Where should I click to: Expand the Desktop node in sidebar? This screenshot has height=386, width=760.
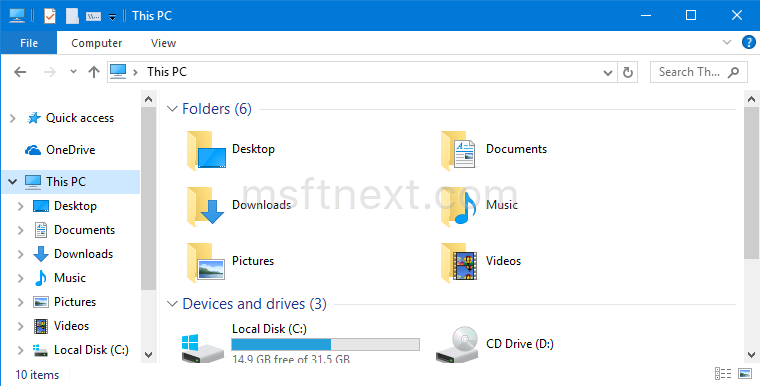[x=20, y=206]
